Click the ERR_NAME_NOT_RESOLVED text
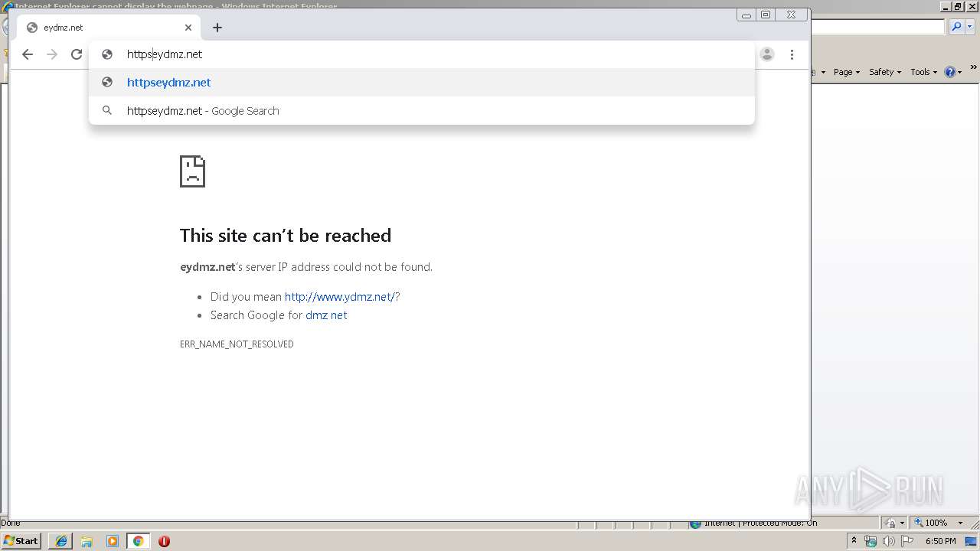The width and height of the screenshot is (980, 551). 237,344
